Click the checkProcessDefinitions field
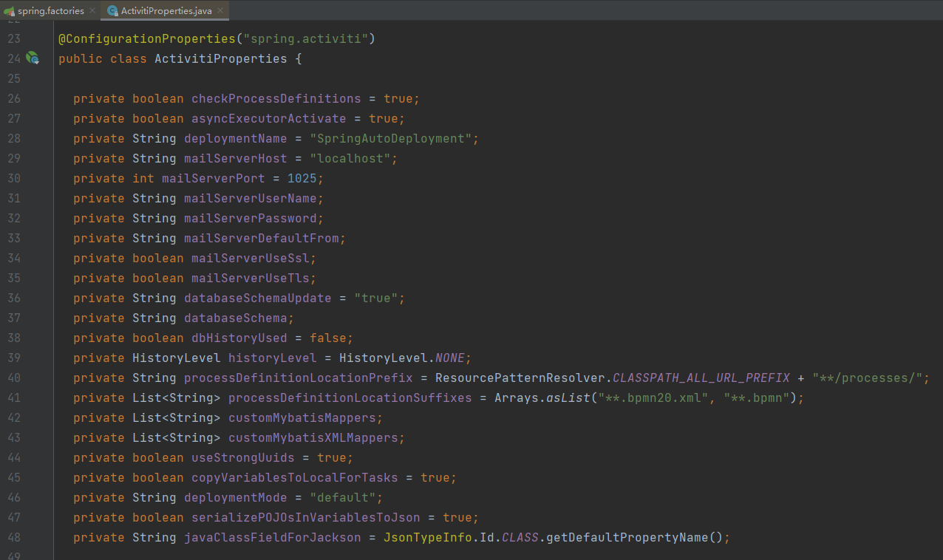The height and width of the screenshot is (560, 943). [x=276, y=98]
